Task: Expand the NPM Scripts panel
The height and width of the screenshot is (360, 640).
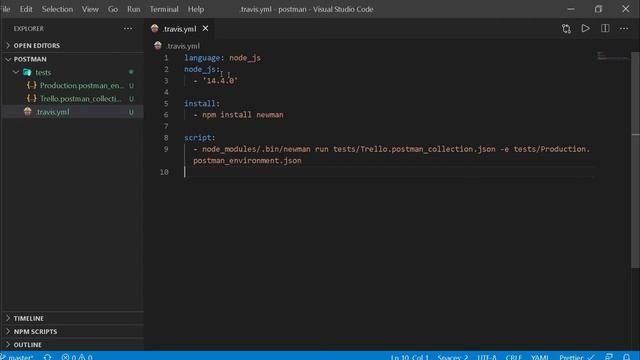Action: pyautogui.click(x=73, y=331)
